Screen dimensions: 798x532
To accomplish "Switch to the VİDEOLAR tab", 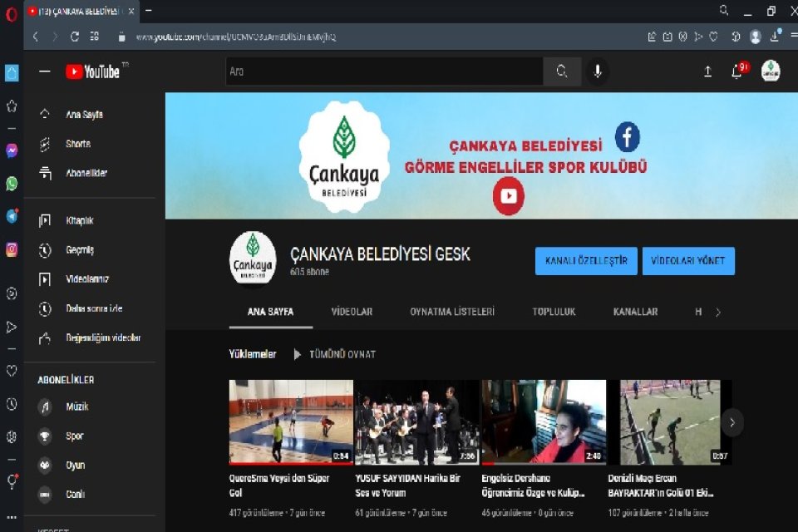I will click(x=352, y=312).
